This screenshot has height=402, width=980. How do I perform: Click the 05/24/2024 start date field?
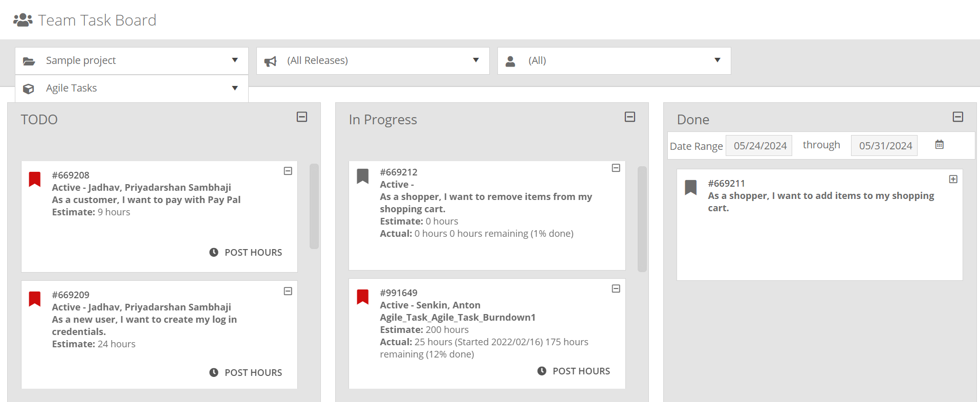tap(759, 146)
